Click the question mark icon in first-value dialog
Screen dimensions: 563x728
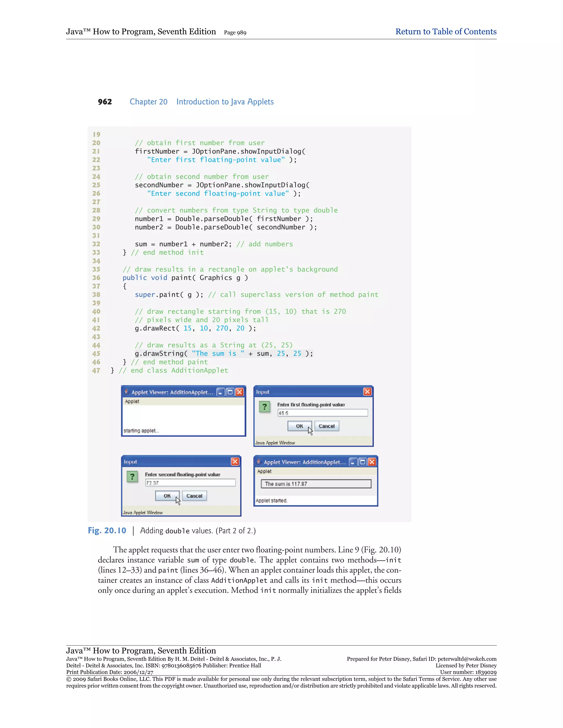(x=264, y=406)
